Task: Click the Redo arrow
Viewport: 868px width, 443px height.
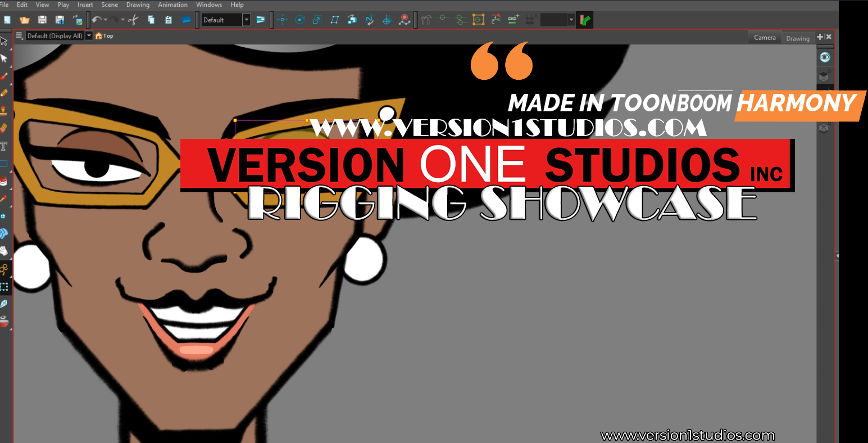Action: click(114, 20)
